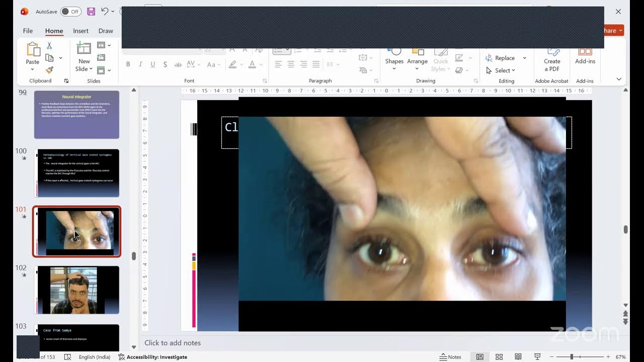
Task: Click the Paste clipboard icon
Action: click(33, 50)
